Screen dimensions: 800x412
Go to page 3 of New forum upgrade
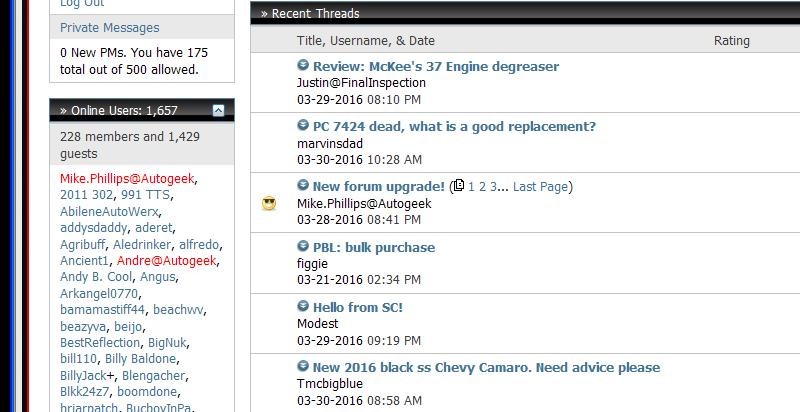click(493, 187)
